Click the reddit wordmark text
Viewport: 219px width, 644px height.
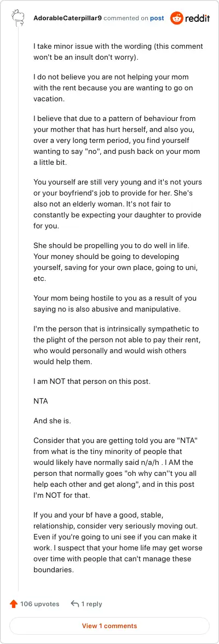point(197,18)
